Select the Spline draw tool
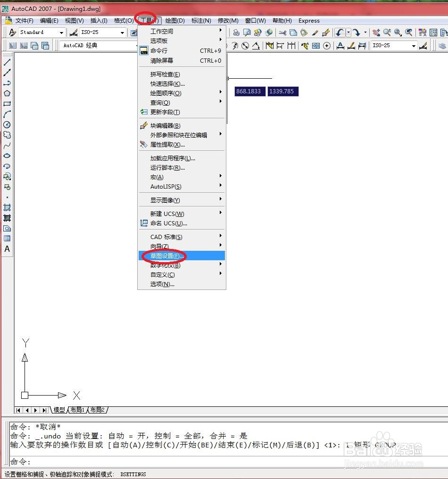The image size is (448, 479). click(x=7, y=145)
